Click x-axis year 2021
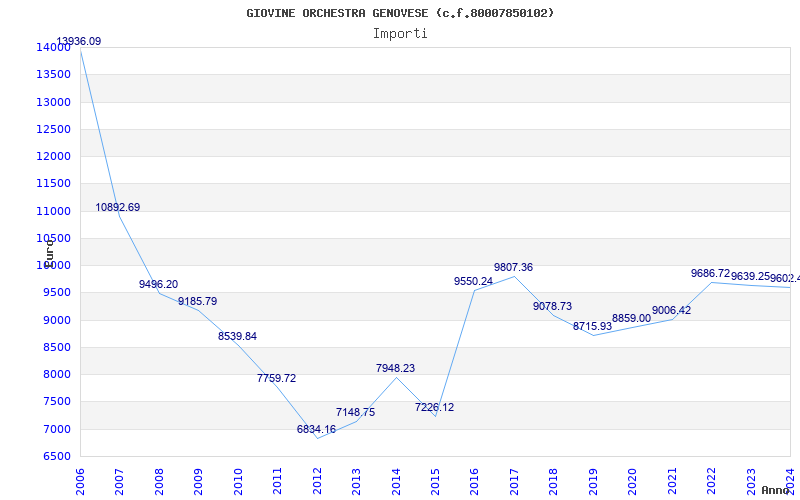 (672, 482)
